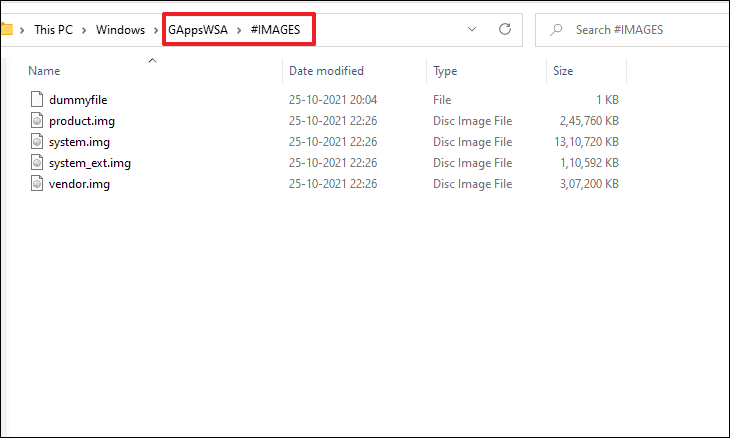Viewport: 730px width, 438px height.
Task: Click date 25-10-2021 20:04
Action: [x=332, y=100]
